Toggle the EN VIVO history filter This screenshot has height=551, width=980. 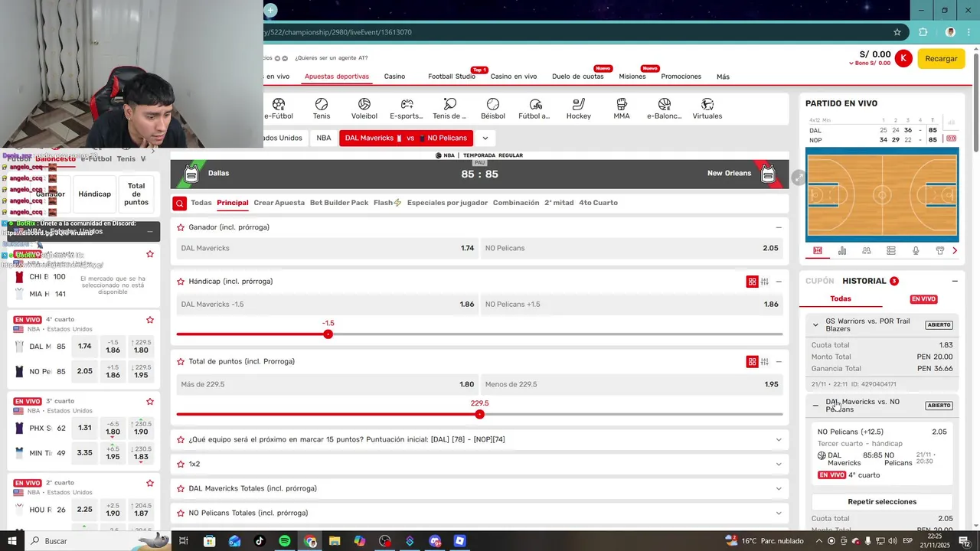pyautogui.click(x=923, y=299)
